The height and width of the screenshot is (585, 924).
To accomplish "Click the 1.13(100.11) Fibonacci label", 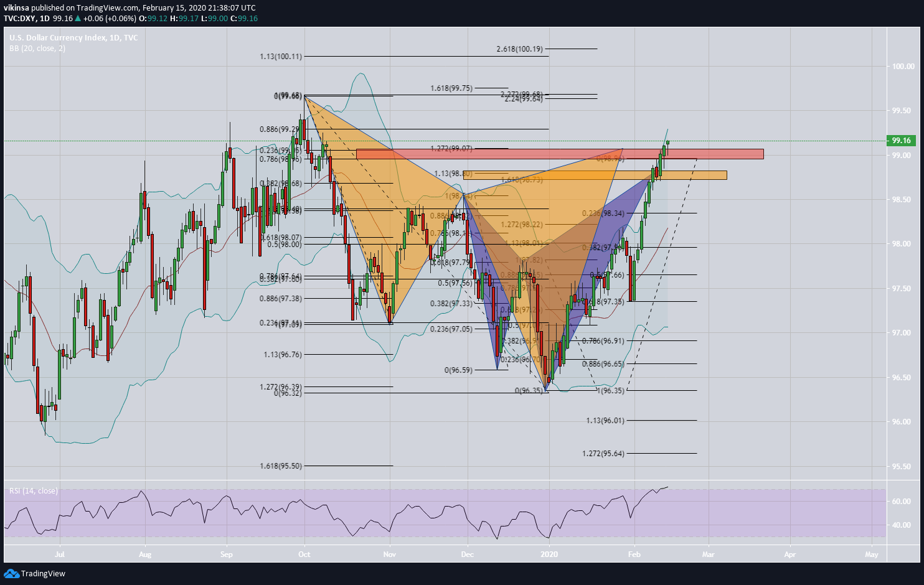I will click(281, 57).
